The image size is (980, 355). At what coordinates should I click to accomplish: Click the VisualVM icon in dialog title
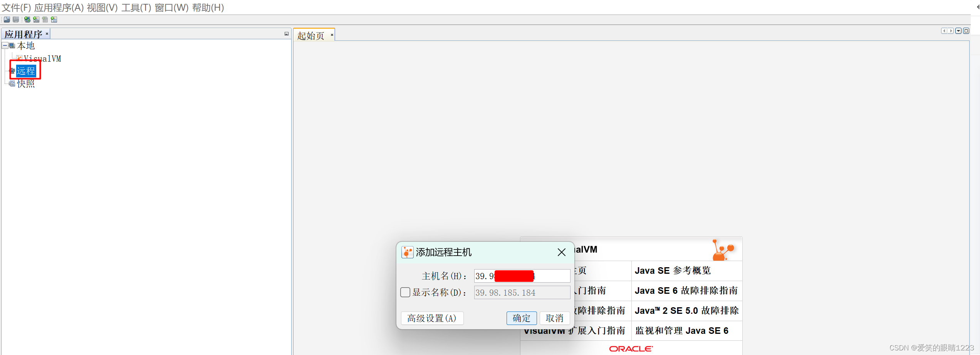pyautogui.click(x=407, y=252)
